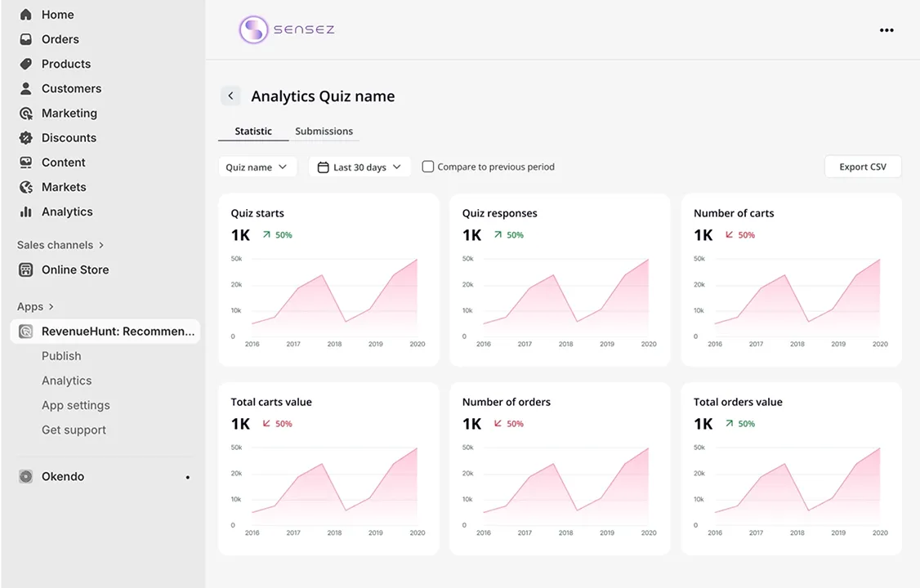Open App settings submenu item

click(76, 405)
